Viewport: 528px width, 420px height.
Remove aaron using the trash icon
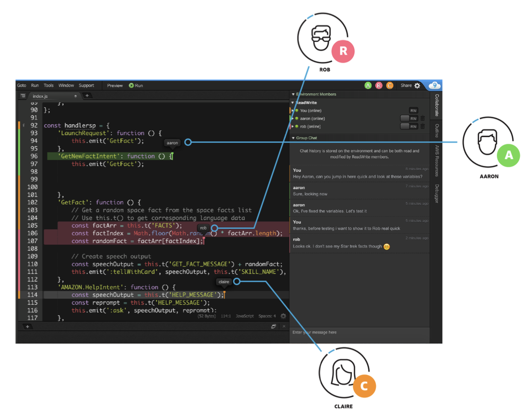coord(422,118)
